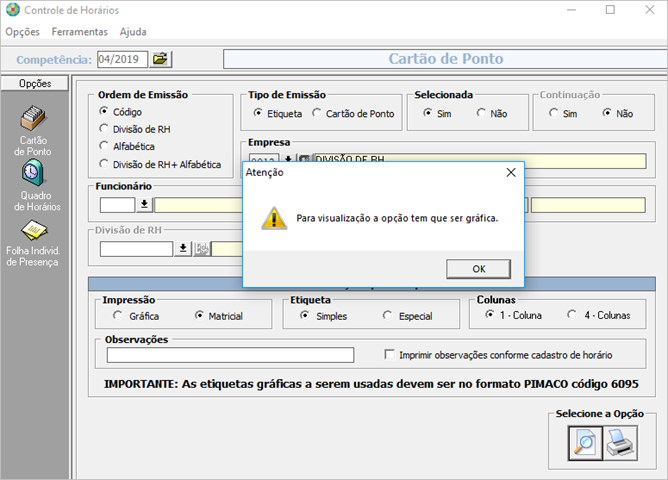Maximize the Controle de Horários window
Image resolution: width=668 pixels, height=480 pixels.
(x=610, y=10)
